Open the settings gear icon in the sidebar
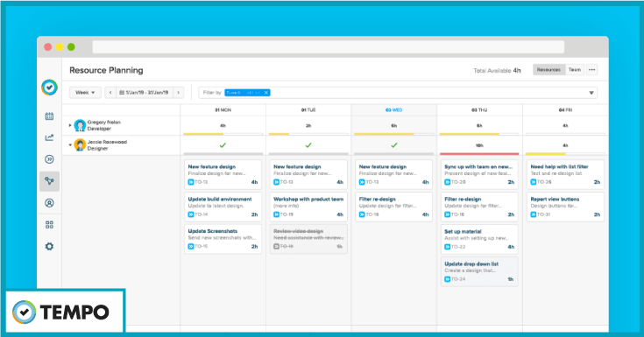 pos(49,246)
